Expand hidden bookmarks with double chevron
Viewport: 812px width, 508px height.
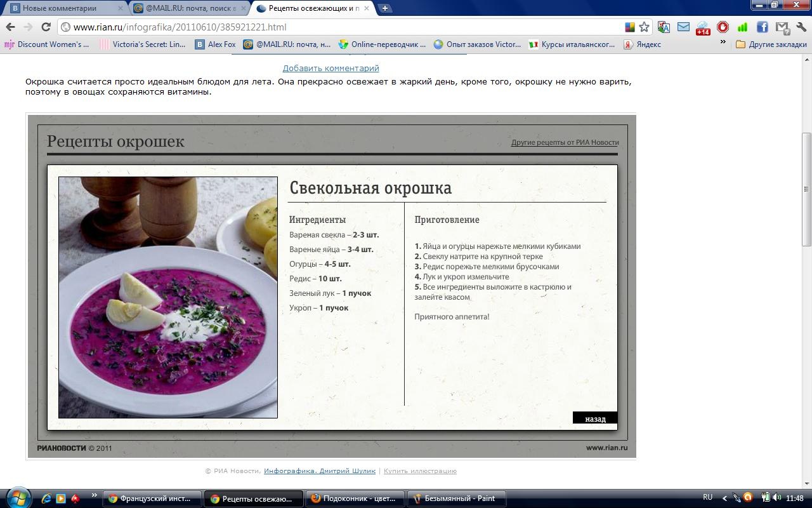tap(723, 43)
